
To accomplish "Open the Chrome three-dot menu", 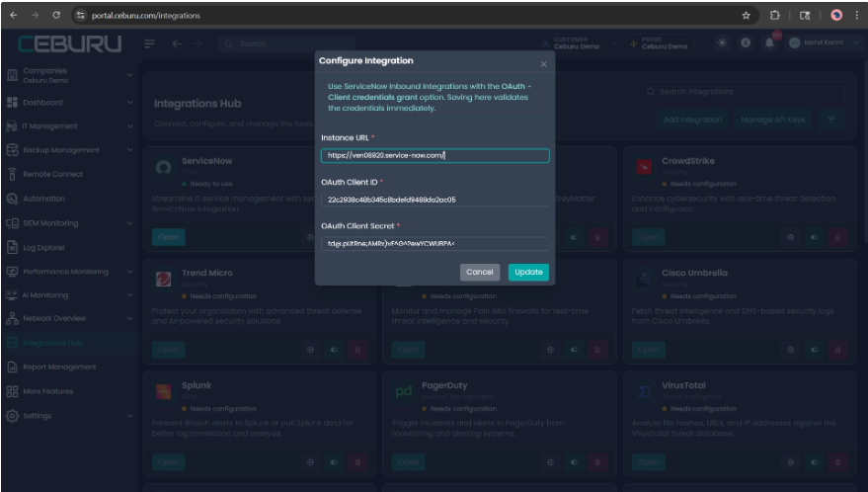I will [x=856, y=15].
